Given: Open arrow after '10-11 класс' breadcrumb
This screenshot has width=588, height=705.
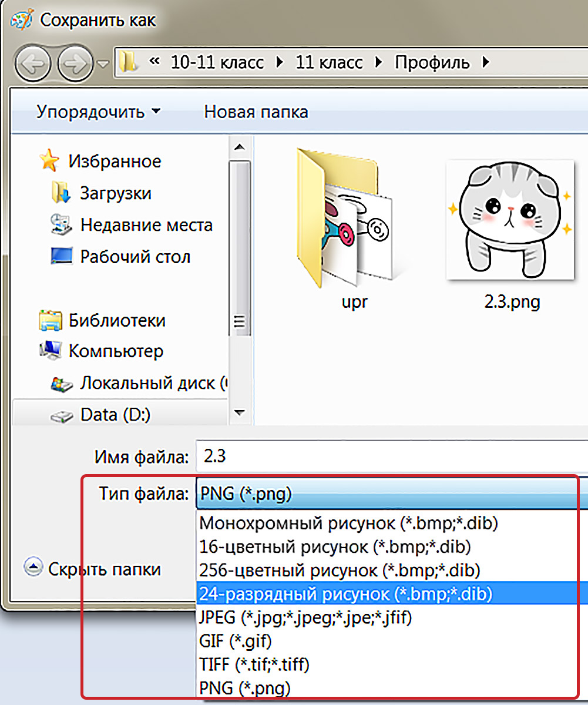Looking at the screenshot, I should 280,62.
